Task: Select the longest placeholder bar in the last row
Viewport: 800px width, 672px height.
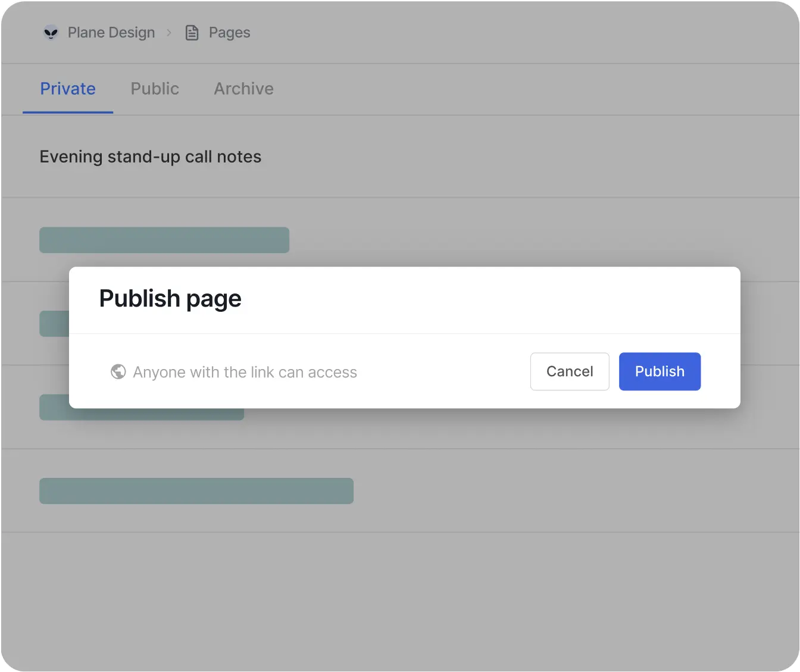Action: click(196, 491)
